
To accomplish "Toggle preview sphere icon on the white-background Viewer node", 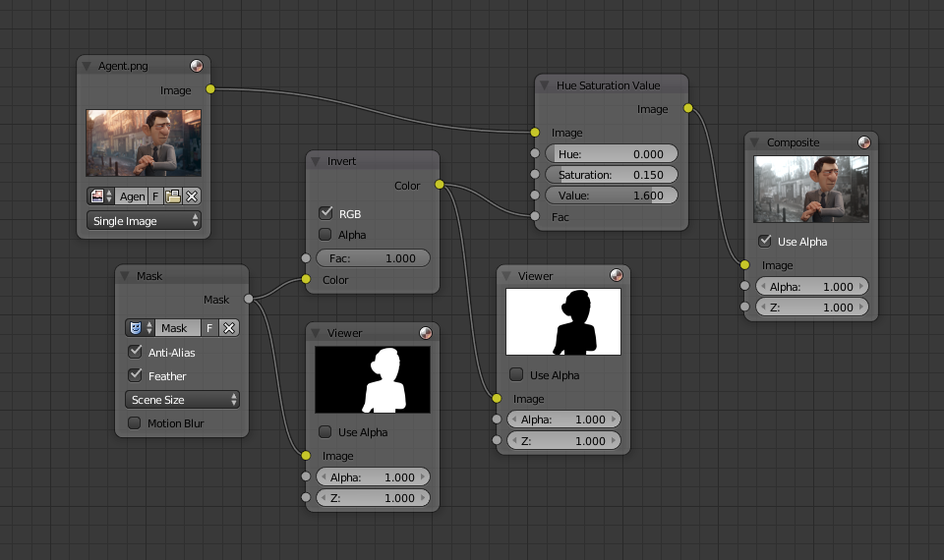I will click(616, 275).
